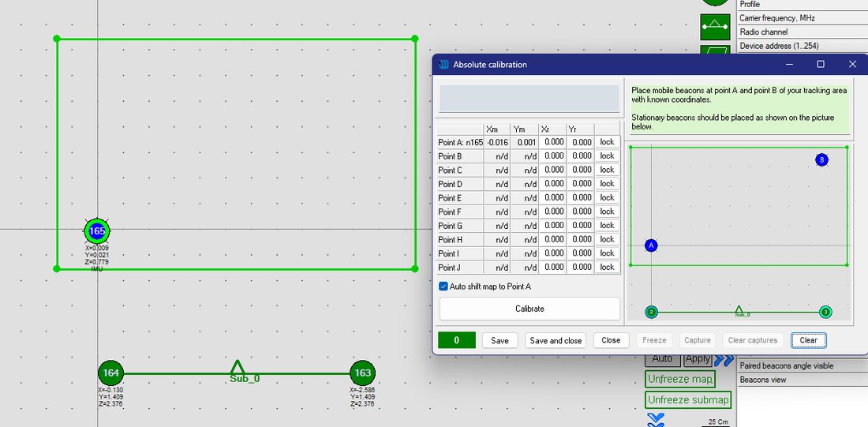The image size is (868, 427).
Task: Click bottom-right corner handle of green zone
Action: point(414,268)
